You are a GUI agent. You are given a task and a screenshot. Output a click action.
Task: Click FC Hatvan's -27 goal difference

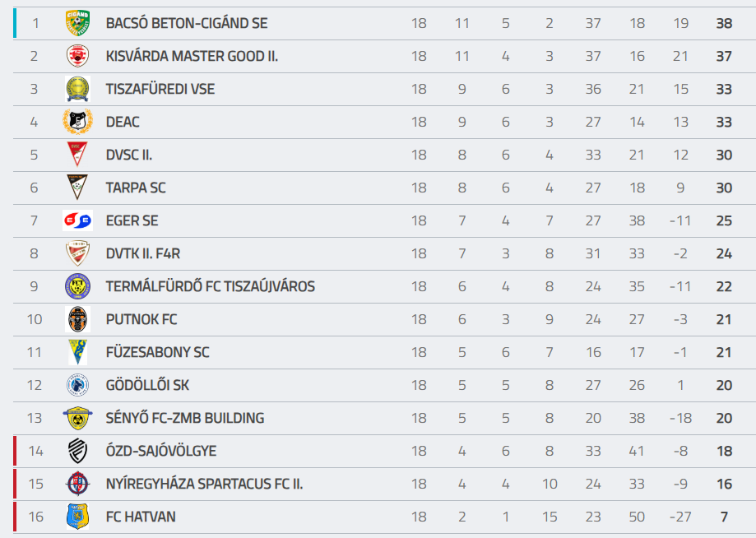pyautogui.click(x=679, y=517)
